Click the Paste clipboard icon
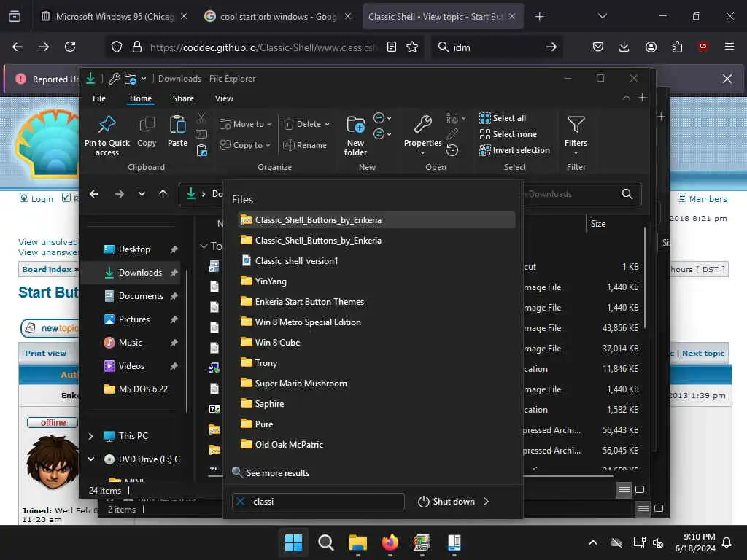This screenshot has width=747, height=560. pos(178,125)
